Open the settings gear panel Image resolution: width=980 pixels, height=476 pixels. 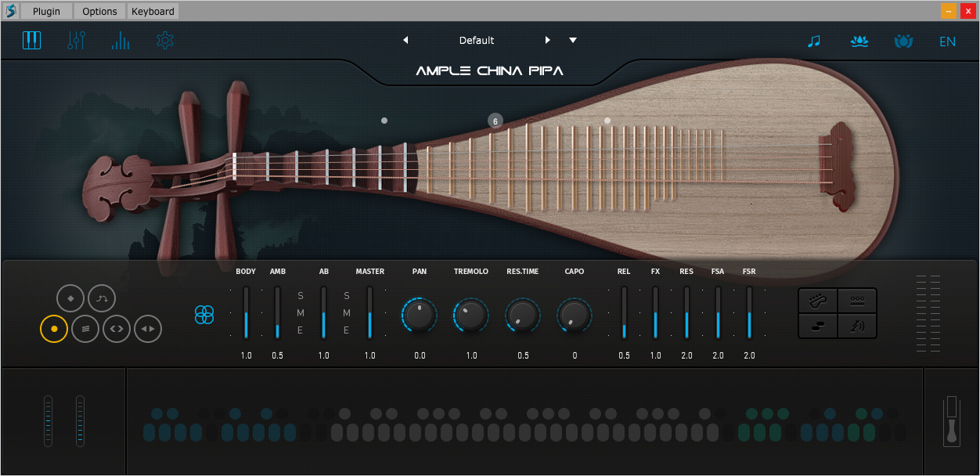click(165, 40)
